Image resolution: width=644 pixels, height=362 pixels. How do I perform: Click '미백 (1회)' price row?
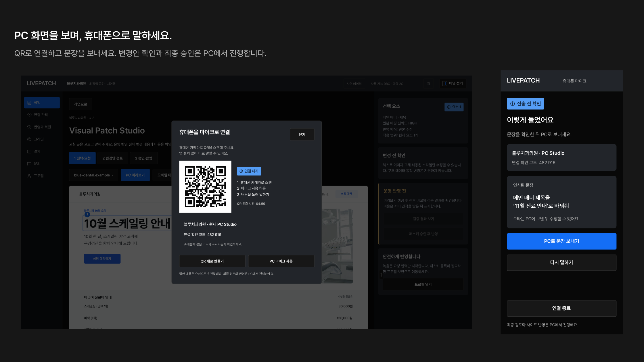[218, 318]
